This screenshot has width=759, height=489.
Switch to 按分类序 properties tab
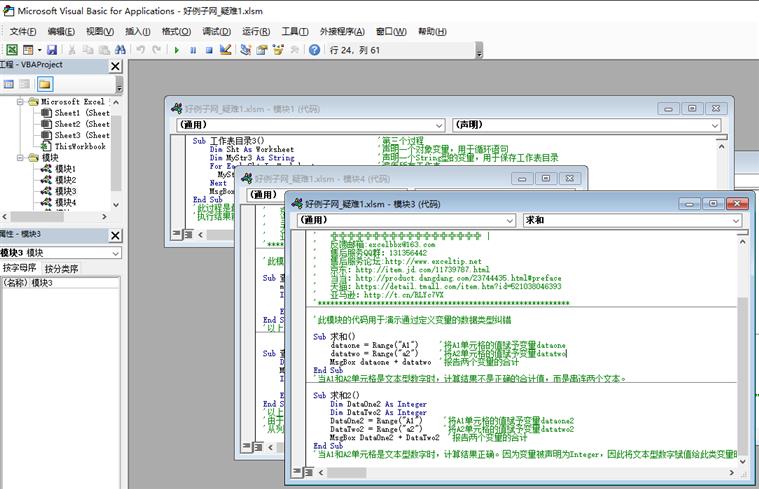click(x=61, y=268)
